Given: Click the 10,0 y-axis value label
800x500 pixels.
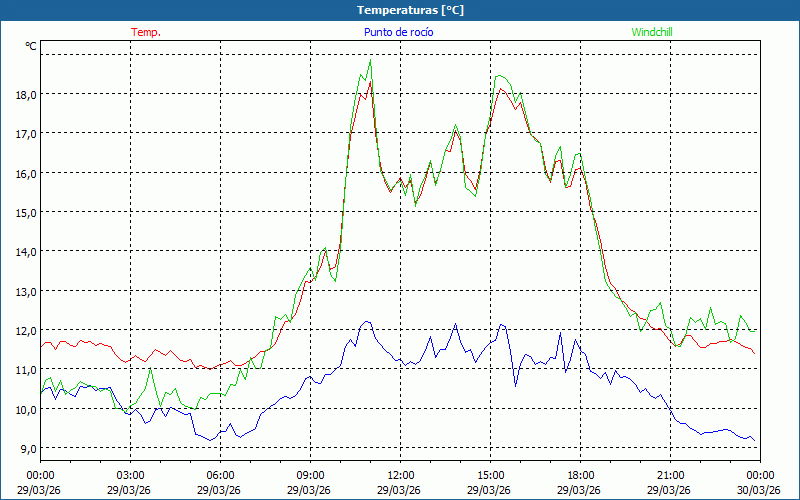Looking at the screenshot, I should point(25,409).
